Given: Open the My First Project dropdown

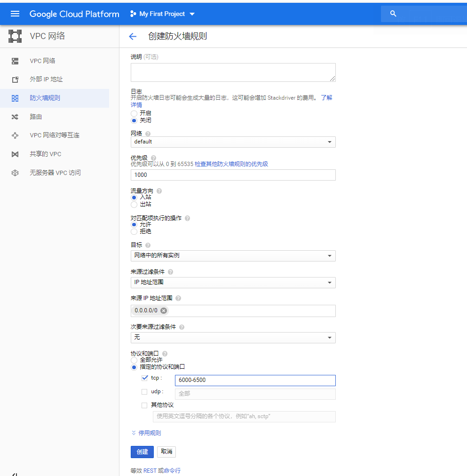Looking at the screenshot, I should 162,14.
